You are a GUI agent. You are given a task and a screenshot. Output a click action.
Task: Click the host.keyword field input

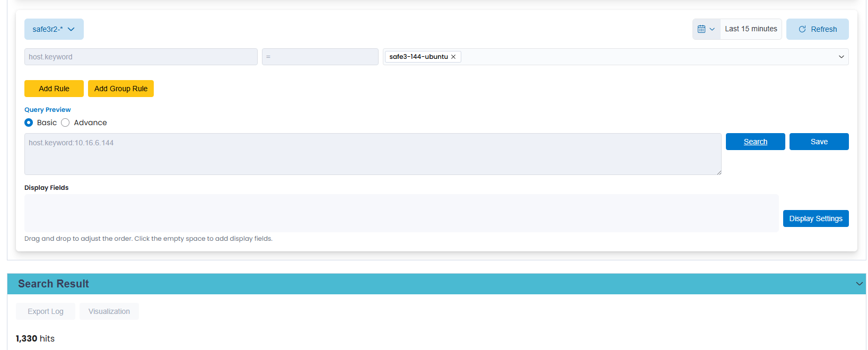(141, 57)
